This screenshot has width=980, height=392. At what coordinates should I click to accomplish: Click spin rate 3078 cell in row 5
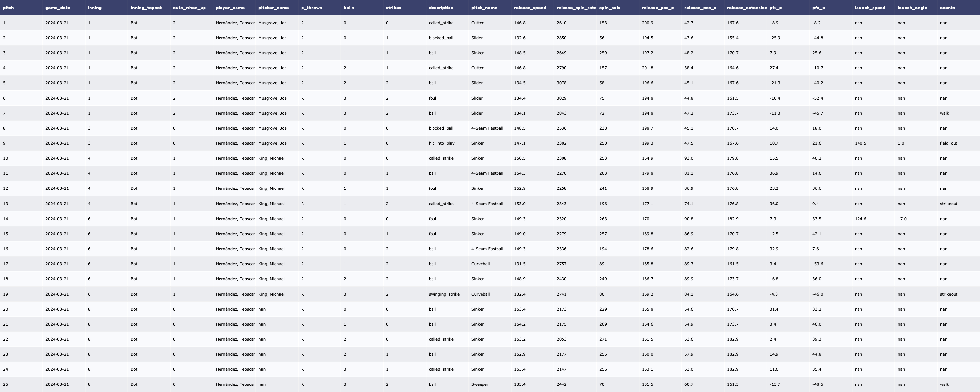[x=561, y=83]
